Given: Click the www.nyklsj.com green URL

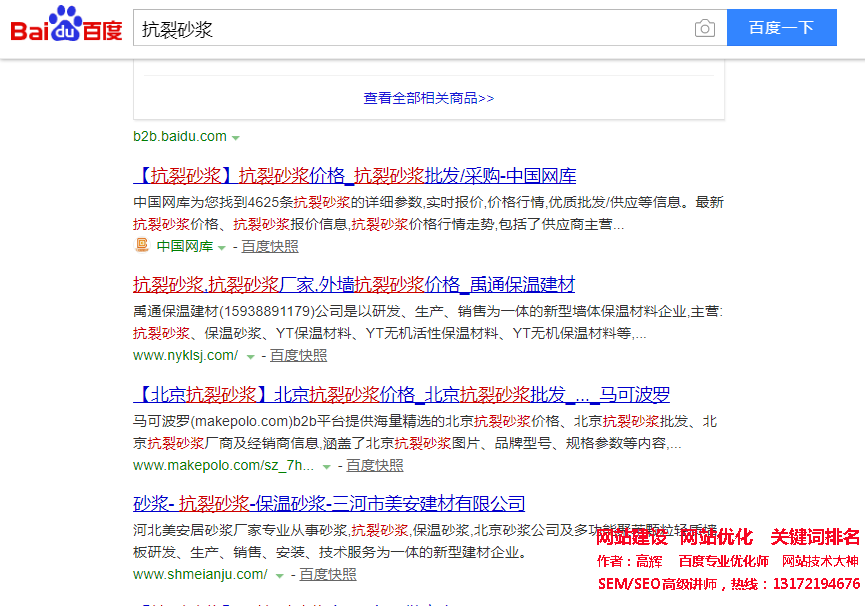Looking at the screenshot, I should [185, 355].
